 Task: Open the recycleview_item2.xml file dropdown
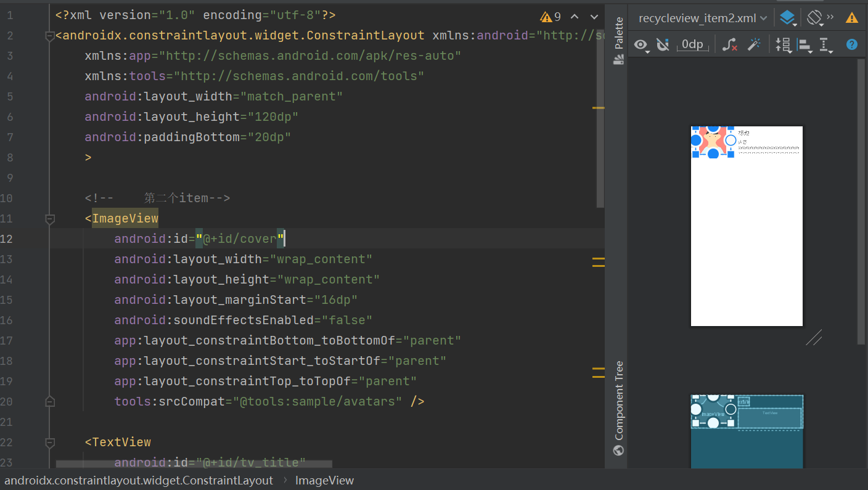click(702, 18)
